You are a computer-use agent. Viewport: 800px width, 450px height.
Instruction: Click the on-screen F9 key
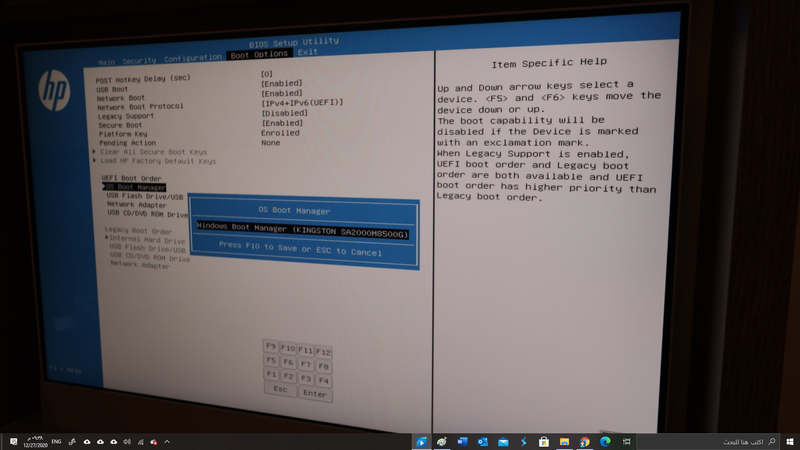(x=270, y=346)
